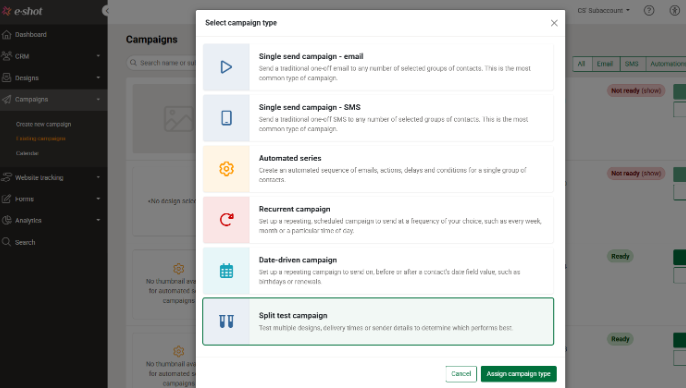Select Single send campaign - SMS option
The image size is (686, 388).
click(x=378, y=118)
